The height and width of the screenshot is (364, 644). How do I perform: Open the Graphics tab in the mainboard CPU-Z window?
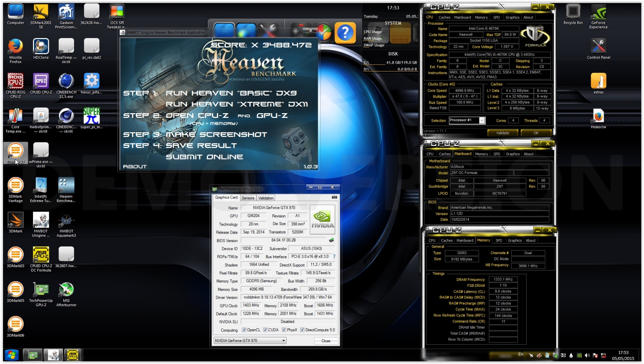pos(512,154)
